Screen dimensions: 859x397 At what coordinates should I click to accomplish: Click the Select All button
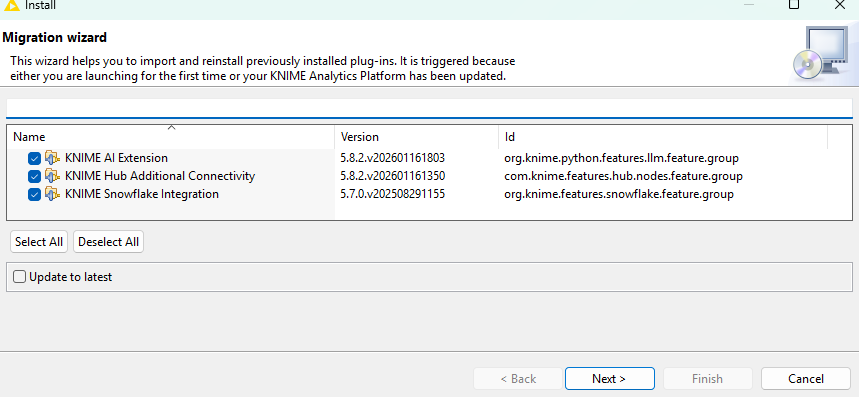tap(39, 242)
